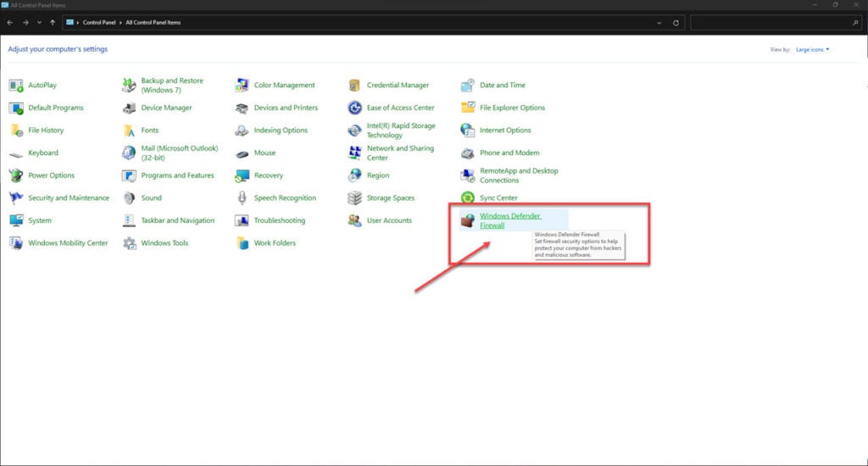Viewport: 868px width, 466px height.
Task: Click the Network and Sharing Center icon
Action: tap(354, 153)
